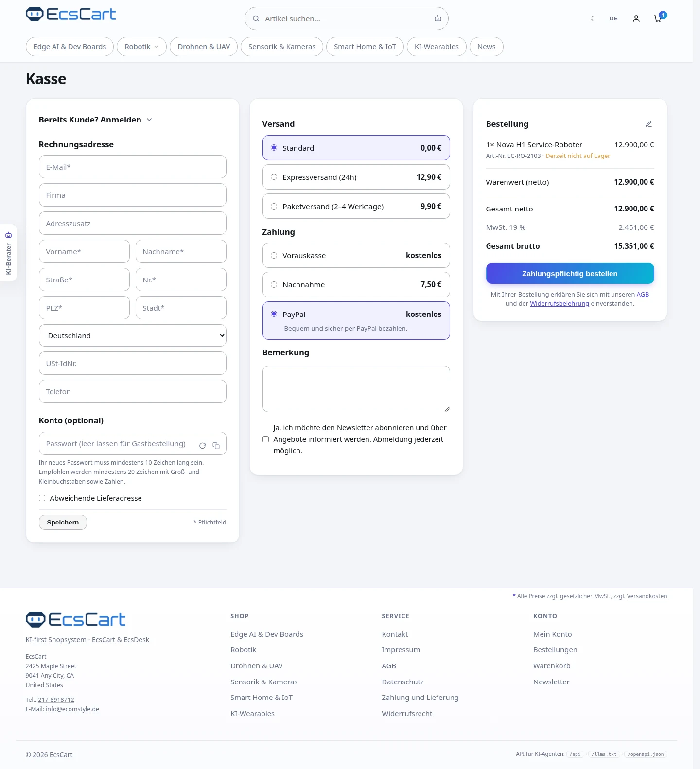700x769 pixels.
Task: Click the AI robot icon in search bar
Action: pyautogui.click(x=438, y=18)
